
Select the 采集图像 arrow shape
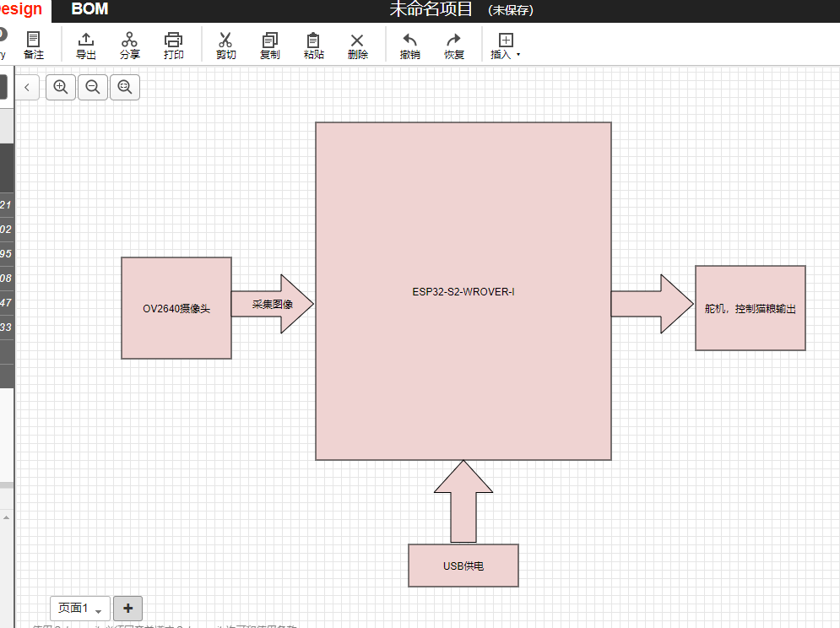pyautogui.click(x=272, y=304)
